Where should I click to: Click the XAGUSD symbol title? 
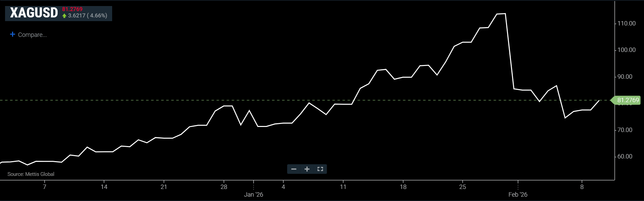(34, 13)
